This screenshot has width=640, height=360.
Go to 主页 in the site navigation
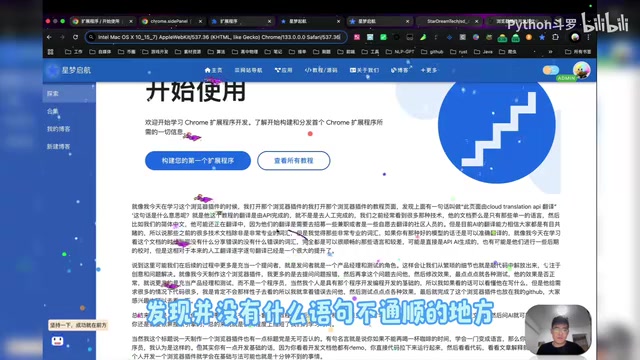pyautogui.click(x=213, y=70)
